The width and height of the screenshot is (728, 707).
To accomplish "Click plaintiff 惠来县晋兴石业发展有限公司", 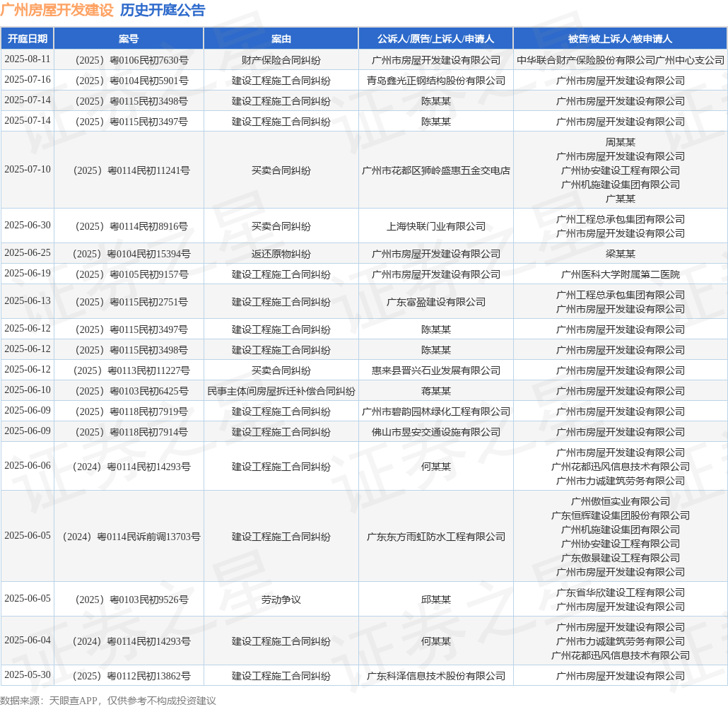I will click(x=436, y=370).
